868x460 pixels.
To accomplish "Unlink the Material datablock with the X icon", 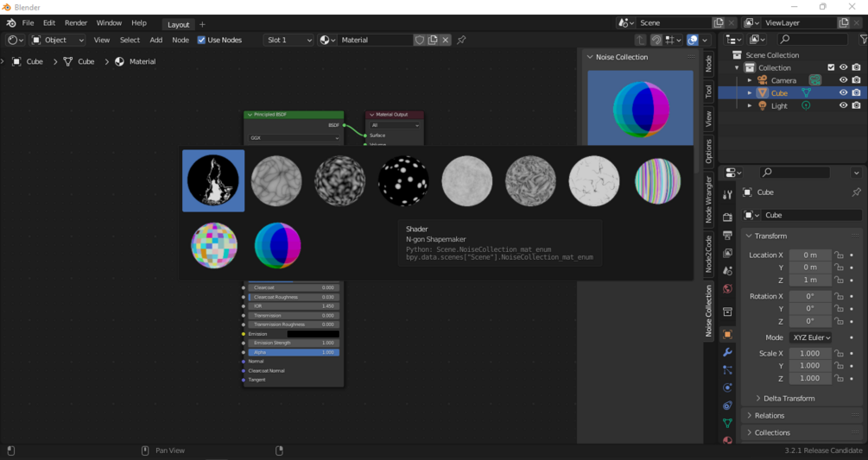I will click(x=445, y=40).
